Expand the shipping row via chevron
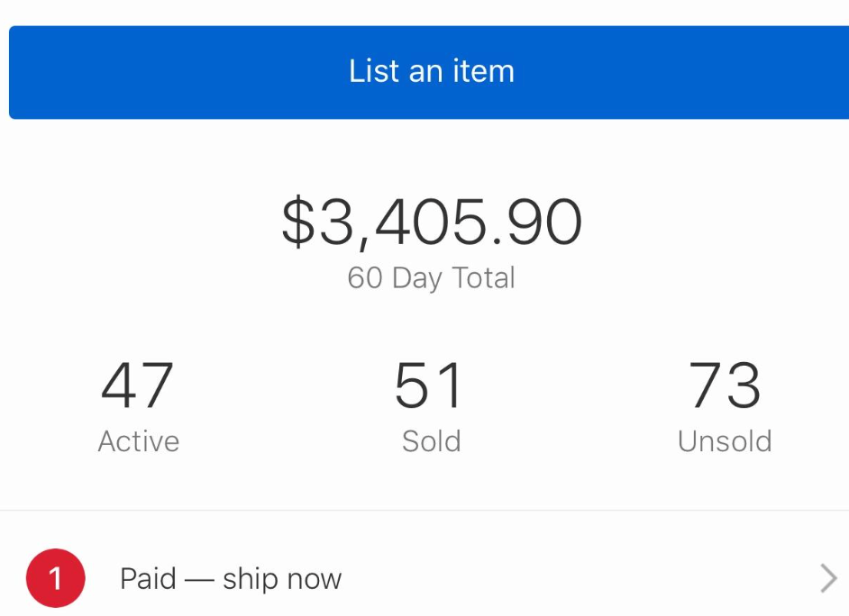 coord(826,578)
